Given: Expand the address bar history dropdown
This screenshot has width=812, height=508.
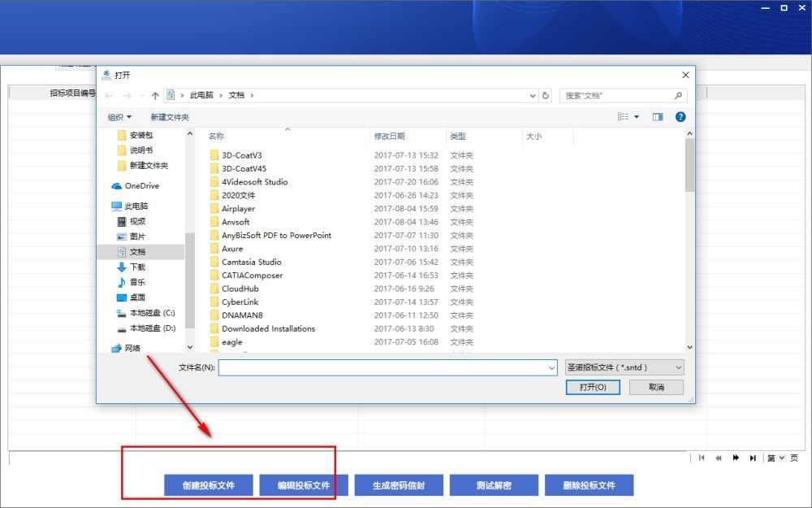Looking at the screenshot, I should 533,95.
